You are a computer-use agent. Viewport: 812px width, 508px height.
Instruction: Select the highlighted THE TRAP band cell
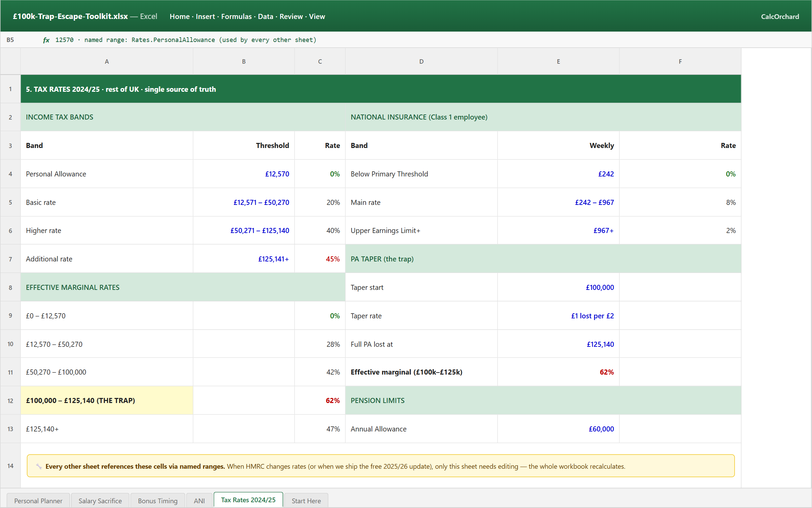tap(107, 401)
